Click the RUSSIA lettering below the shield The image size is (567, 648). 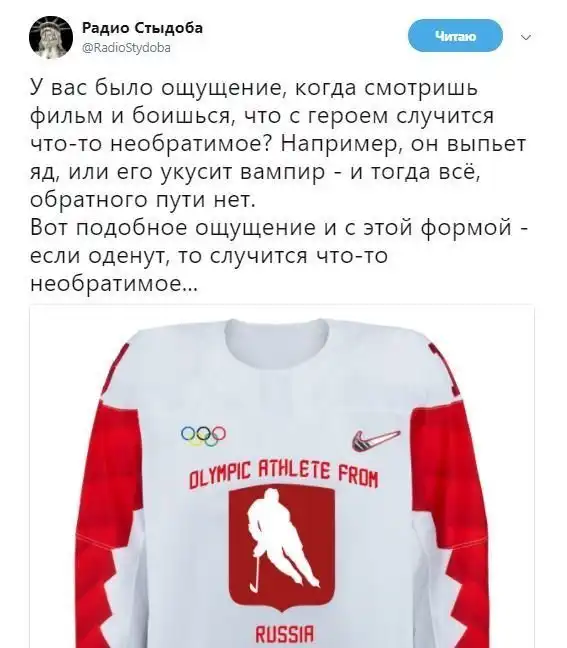click(285, 634)
